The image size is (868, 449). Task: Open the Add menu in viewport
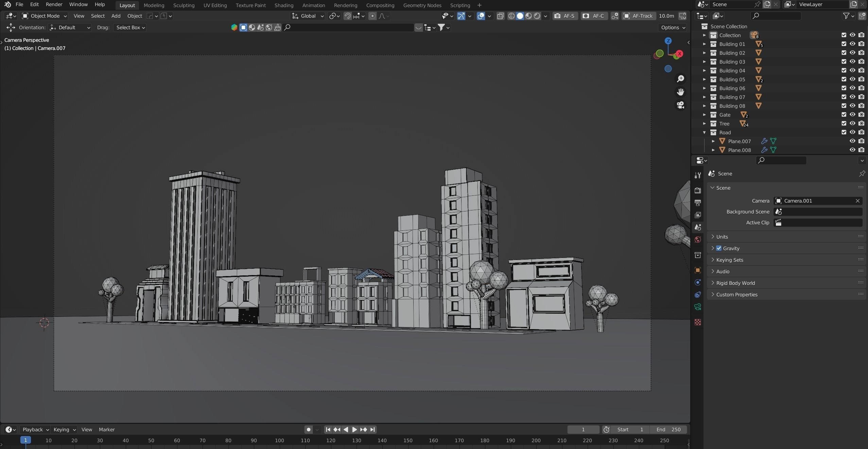pyautogui.click(x=116, y=16)
